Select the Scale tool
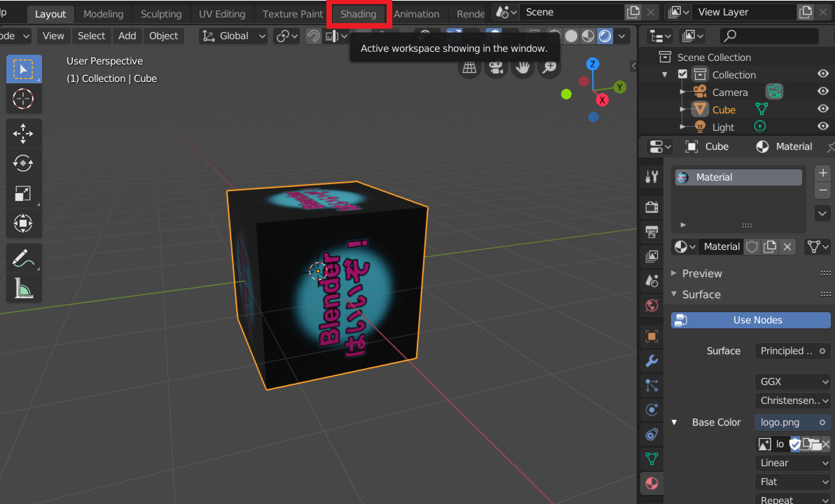Screen dimensions: 835x504 (23, 193)
